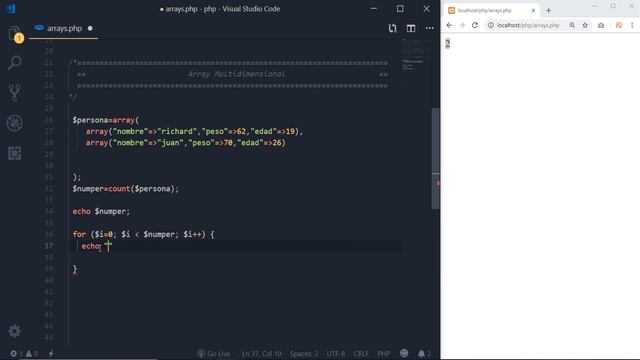Select the PHP language mode
The height and width of the screenshot is (360, 640).
point(384,353)
